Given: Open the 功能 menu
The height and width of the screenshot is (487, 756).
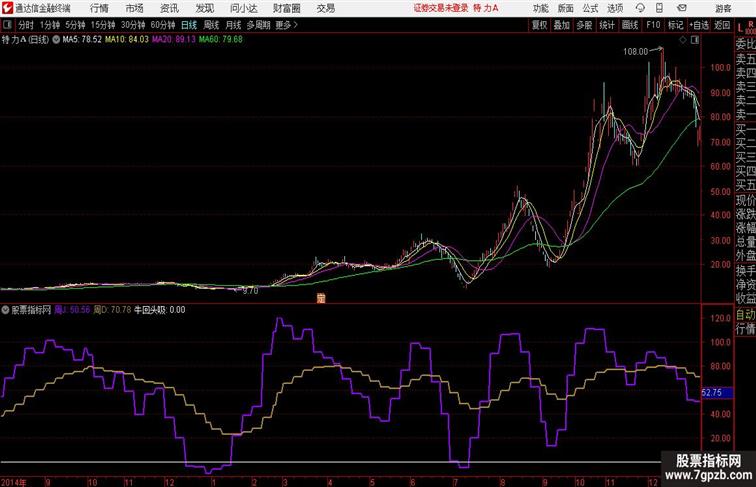Looking at the screenshot, I should click(x=540, y=8).
